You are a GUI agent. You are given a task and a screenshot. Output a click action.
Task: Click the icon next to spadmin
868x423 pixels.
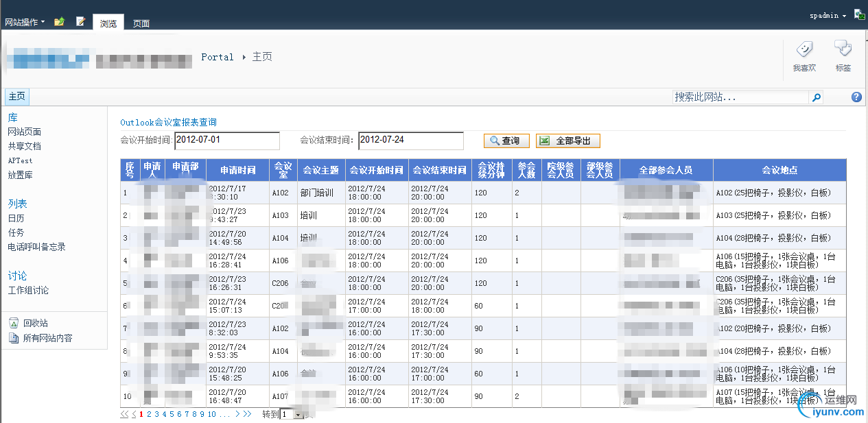[x=859, y=14]
